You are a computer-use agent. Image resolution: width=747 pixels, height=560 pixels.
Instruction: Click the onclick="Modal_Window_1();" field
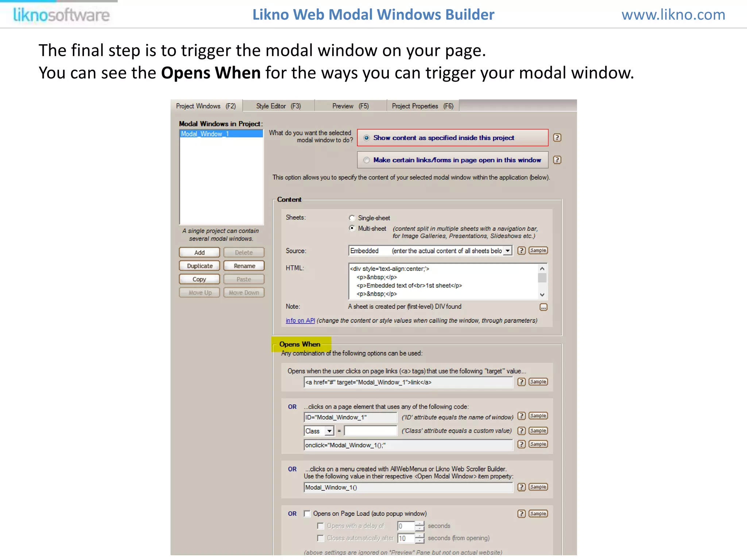point(408,445)
